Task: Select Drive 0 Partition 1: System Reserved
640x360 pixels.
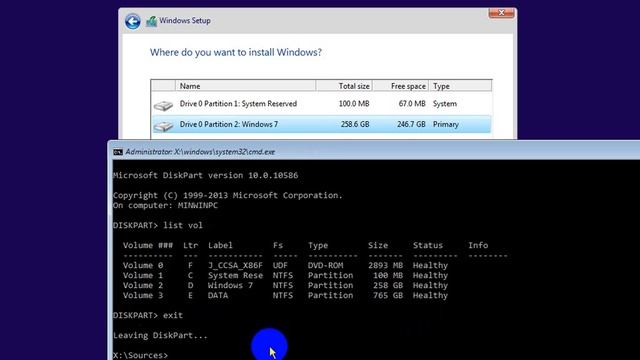Action: [321, 104]
